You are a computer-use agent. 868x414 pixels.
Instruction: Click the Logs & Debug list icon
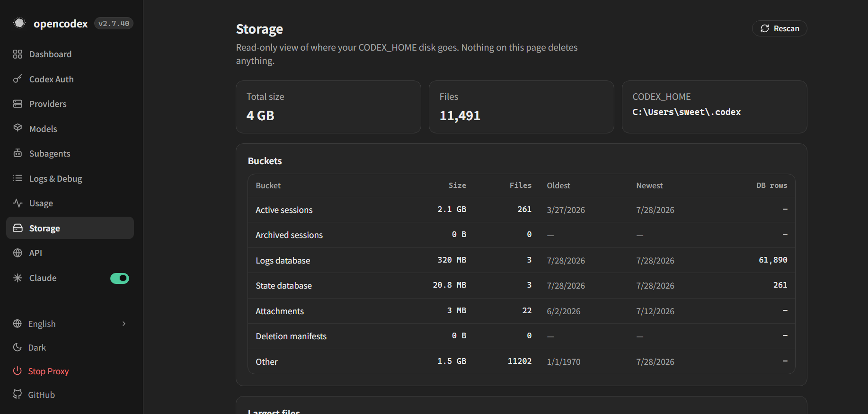18,178
